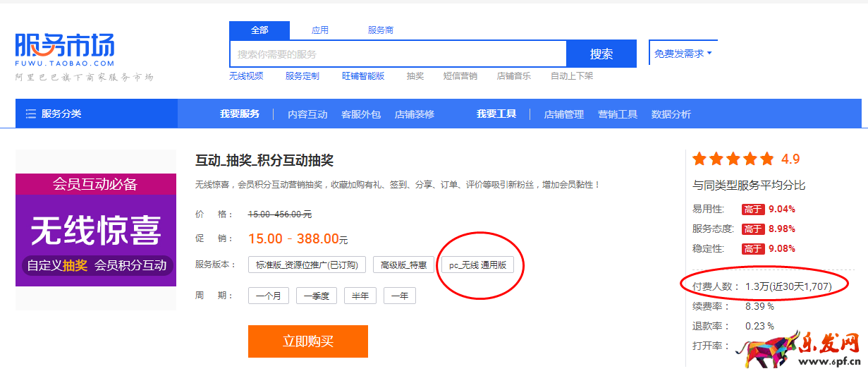The image size is (868, 376).
Task: Pick the 一年 period option
Action: pyautogui.click(x=400, y=296)
